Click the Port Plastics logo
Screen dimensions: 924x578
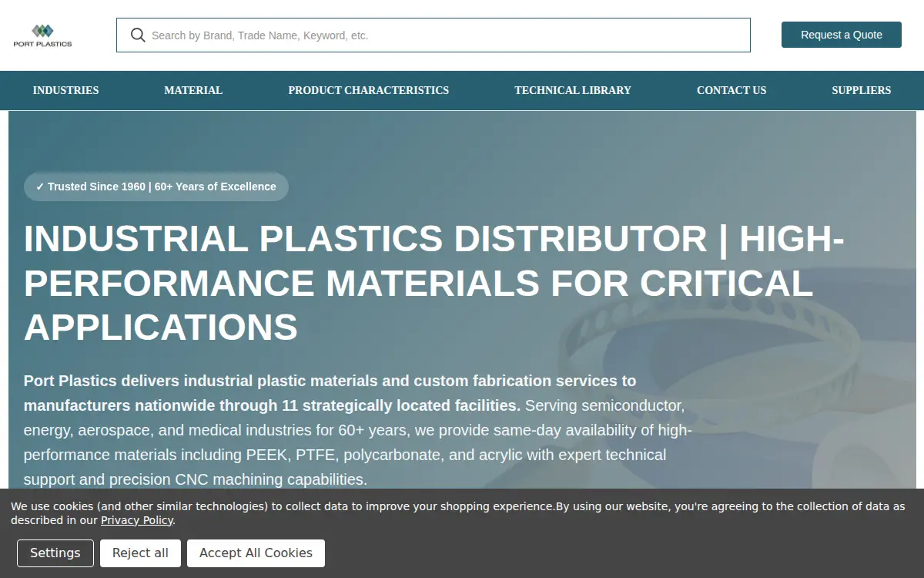tap(42, 35)
